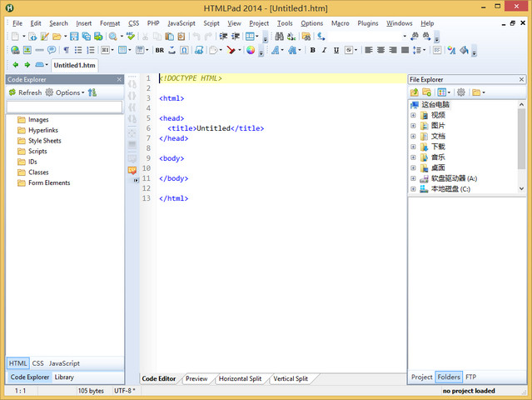This screenshot has height=400, width=532.
Task: Open the color picker wheel icon
Action: pyautogui.click(x=251, y=50)
